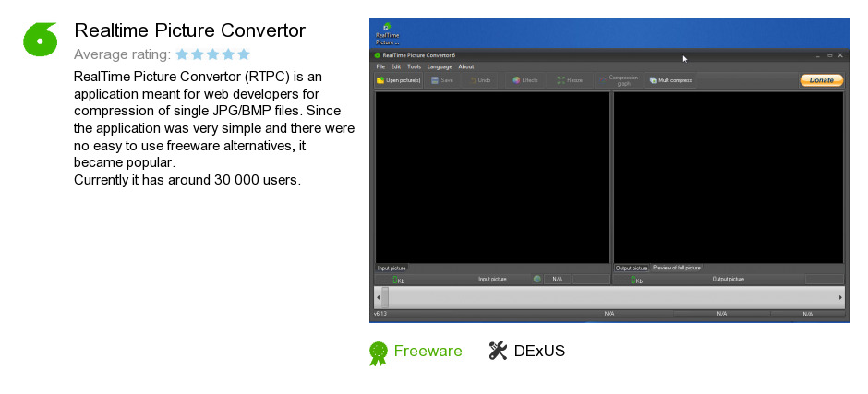Click the compression slider handle

pos(385,297)
